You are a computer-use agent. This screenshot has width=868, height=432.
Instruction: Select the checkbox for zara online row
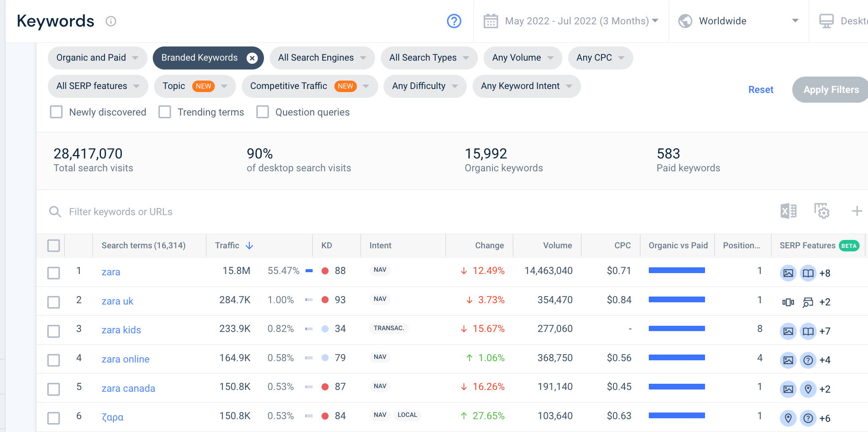(54, 360)
